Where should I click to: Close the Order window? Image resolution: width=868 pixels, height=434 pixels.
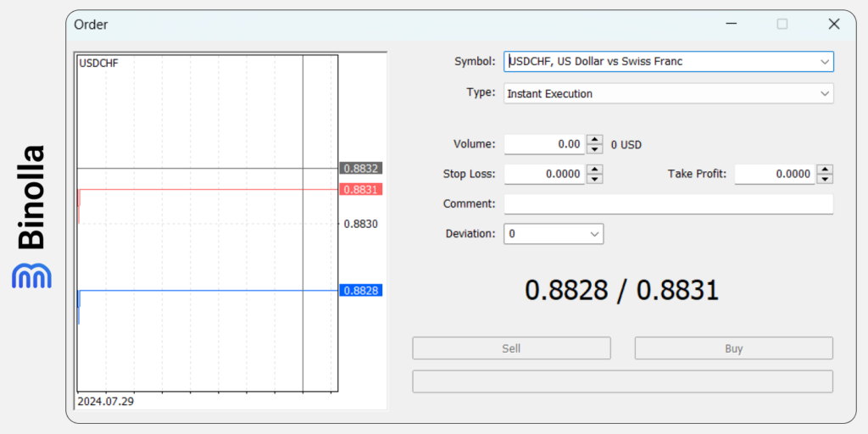pyautogui.click(x=834, y=24)
